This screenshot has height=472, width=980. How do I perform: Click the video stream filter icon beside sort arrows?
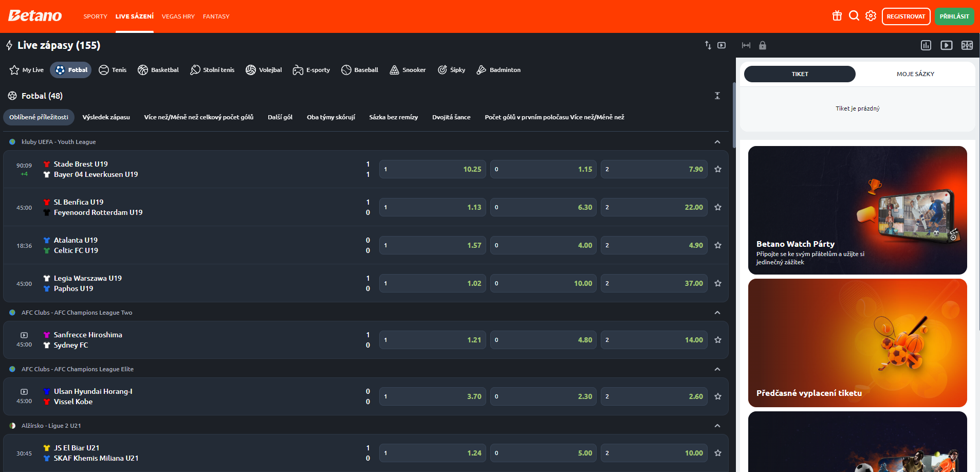point(722,45)
